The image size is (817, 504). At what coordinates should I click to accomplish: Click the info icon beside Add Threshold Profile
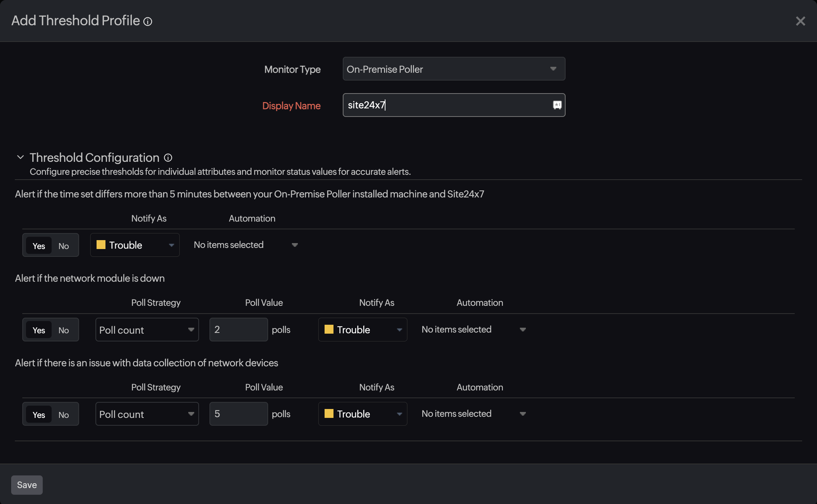point(147,21)
